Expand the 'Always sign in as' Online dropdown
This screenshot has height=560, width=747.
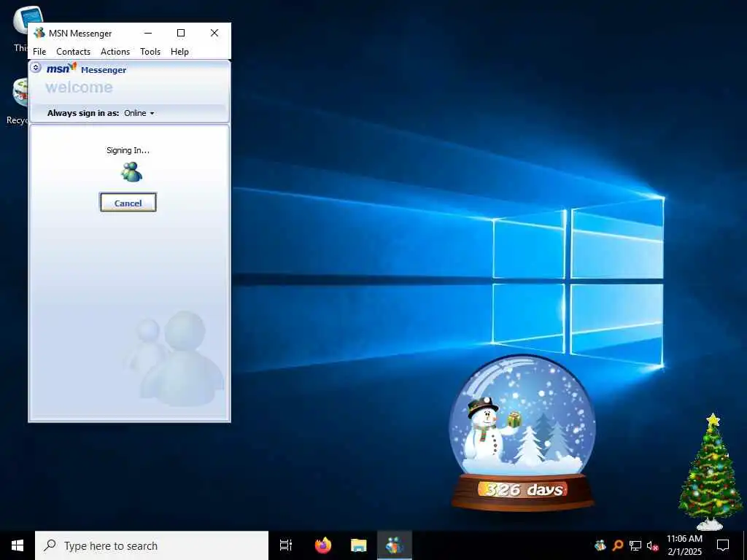139,113
